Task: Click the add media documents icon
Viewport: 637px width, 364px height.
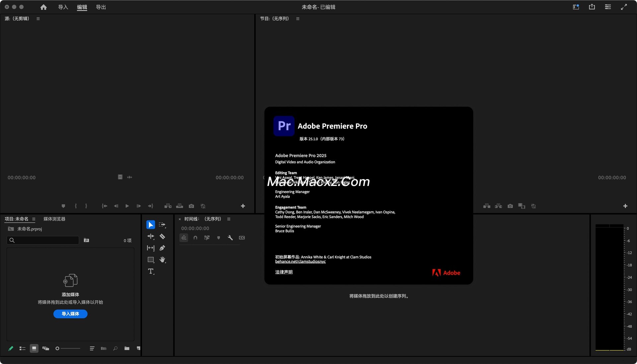Action: tap(70, 280)
